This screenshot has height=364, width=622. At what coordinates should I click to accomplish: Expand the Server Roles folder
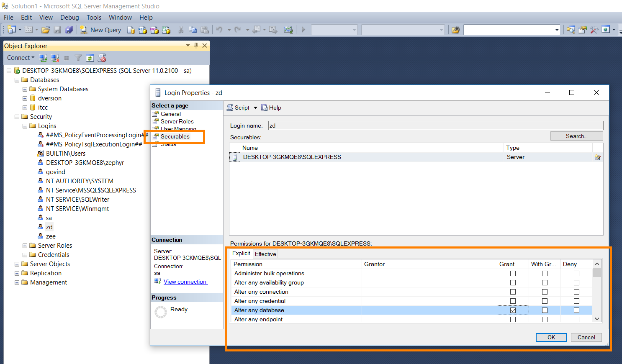point(25,246)
